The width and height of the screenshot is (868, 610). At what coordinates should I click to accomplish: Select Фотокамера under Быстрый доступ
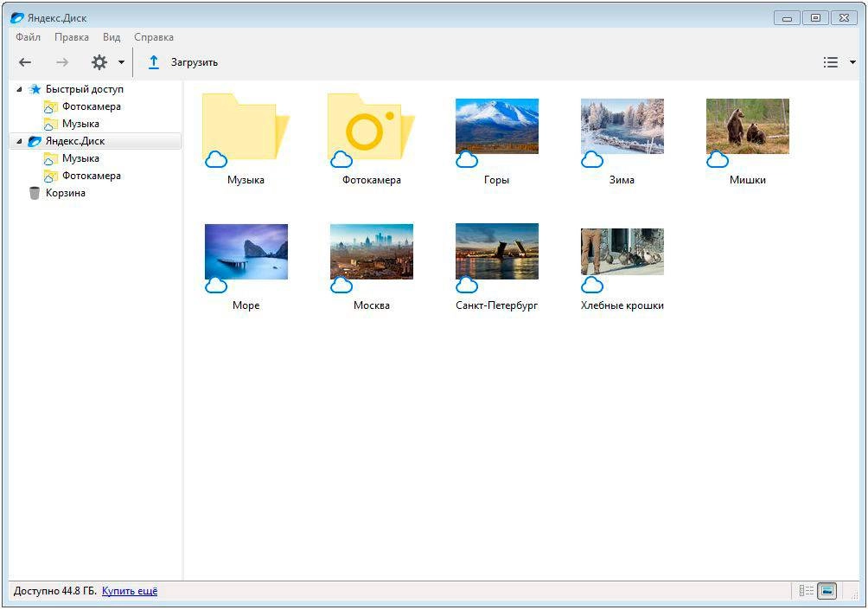coord(92,106)
